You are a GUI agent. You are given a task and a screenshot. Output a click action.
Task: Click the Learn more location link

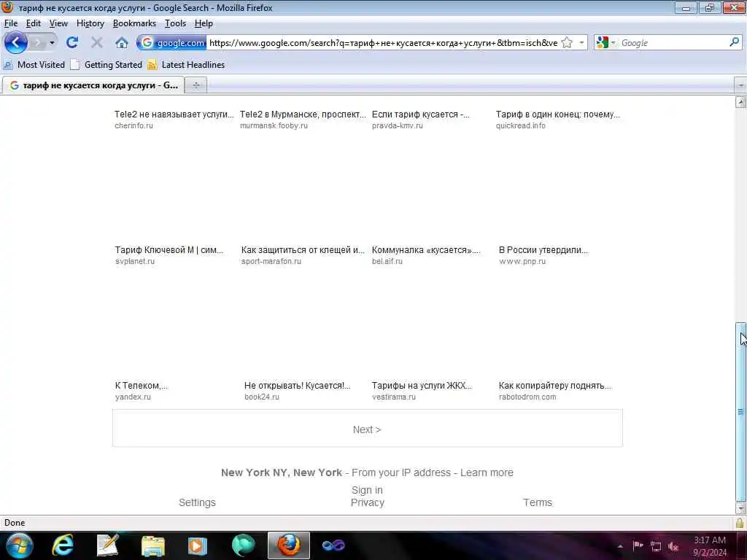(x=487, y=472)
